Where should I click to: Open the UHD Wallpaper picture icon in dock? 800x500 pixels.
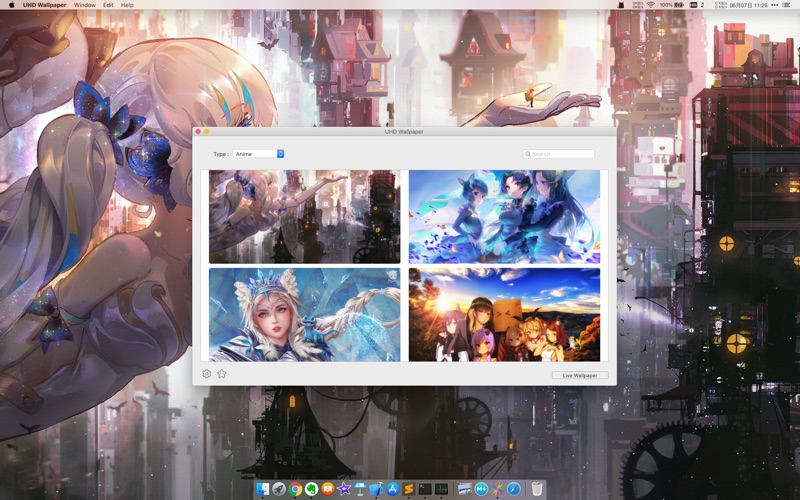pos(464,489)
